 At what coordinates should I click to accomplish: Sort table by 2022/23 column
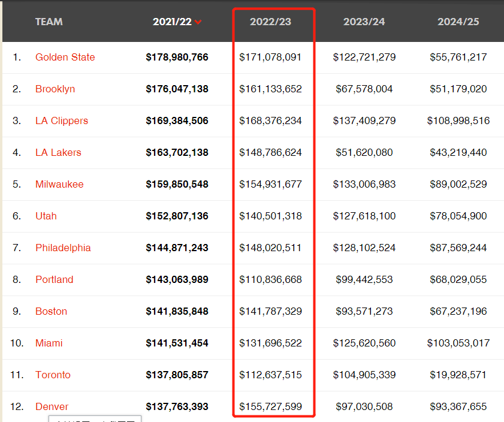270,22
